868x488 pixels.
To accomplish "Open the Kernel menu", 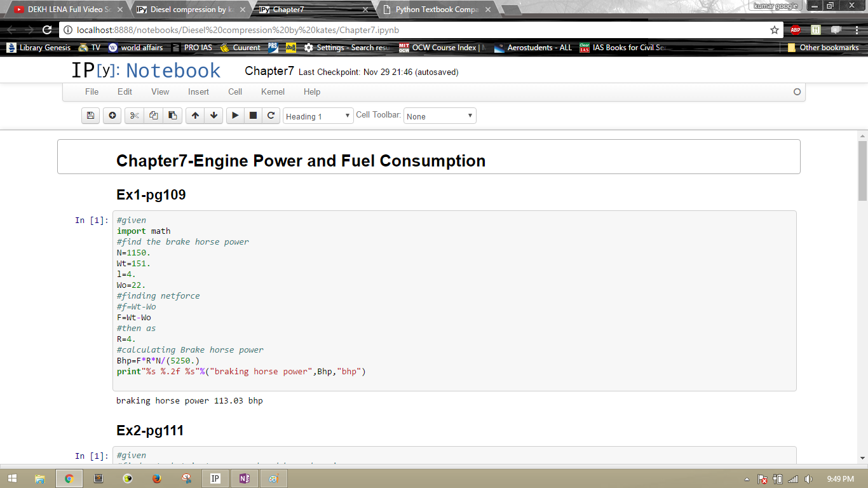I will (x=273, y=91).
